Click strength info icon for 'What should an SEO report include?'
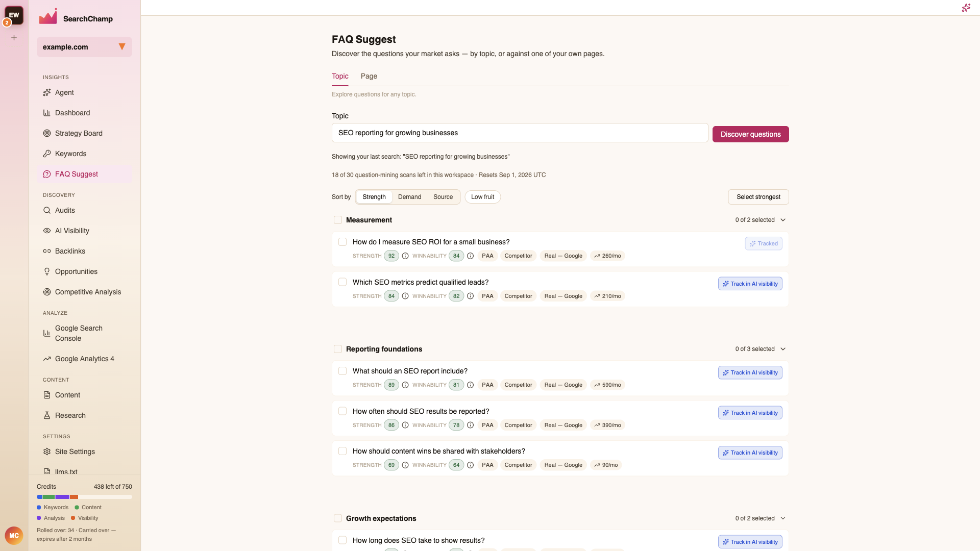Image resolution: width=980 pixels, height=551 pixels. click(405, 385)
